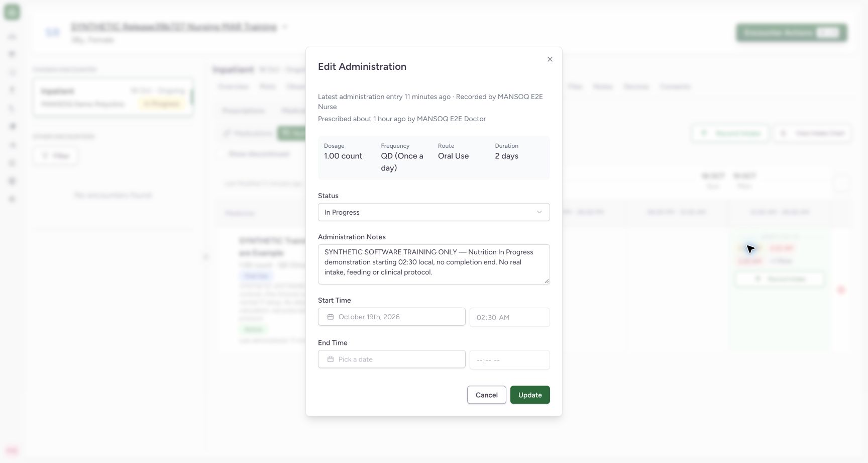Click the calendar icon in End Time date picker
The image size is (868, 463).
click(x=331, y=359)
